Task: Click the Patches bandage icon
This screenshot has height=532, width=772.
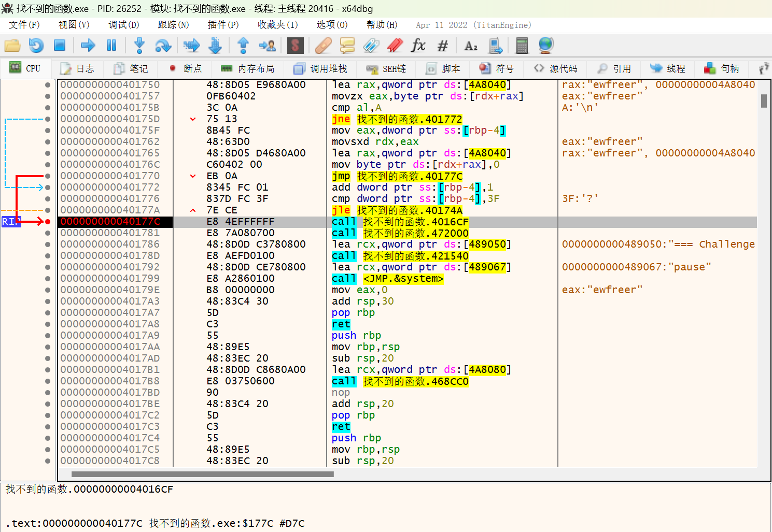Action: [x=323, y=46]
